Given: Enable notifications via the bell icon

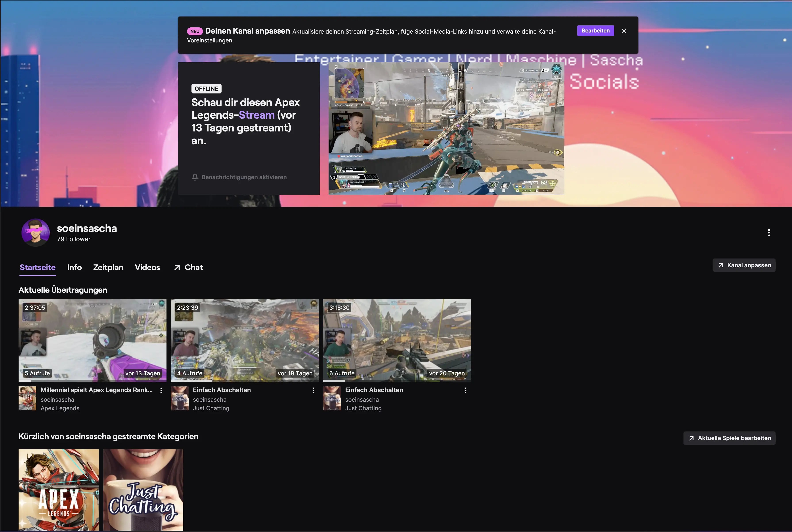Looking at the screenshot, I should [x=195, y=177].
